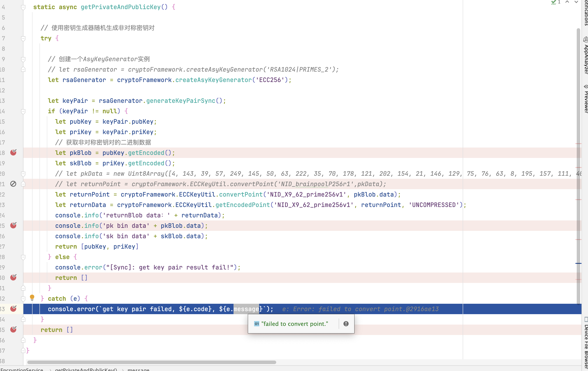Click the "failed to convert point." tooltip value

point(295,324)
